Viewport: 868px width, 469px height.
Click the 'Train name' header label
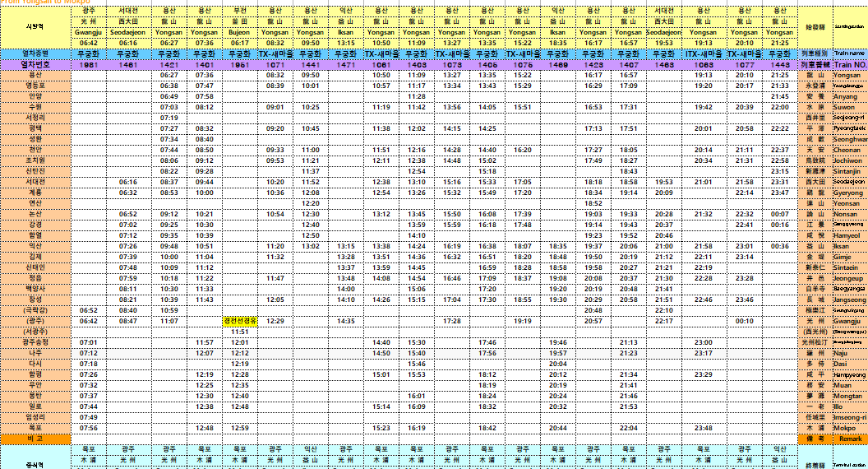[x=849, y=53]
